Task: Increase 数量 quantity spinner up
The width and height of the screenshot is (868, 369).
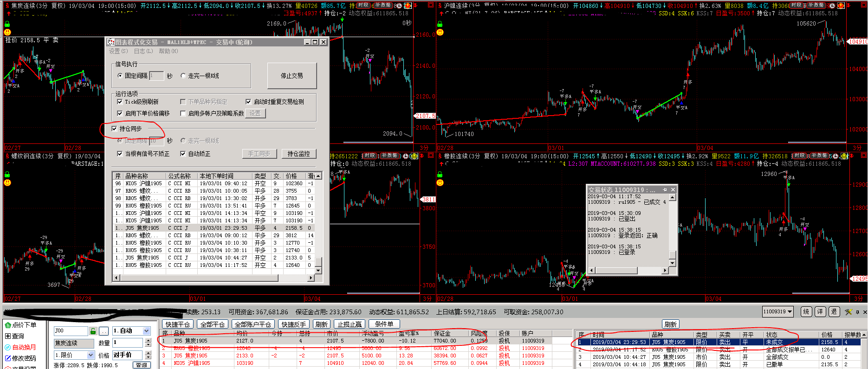Action: 148,341
